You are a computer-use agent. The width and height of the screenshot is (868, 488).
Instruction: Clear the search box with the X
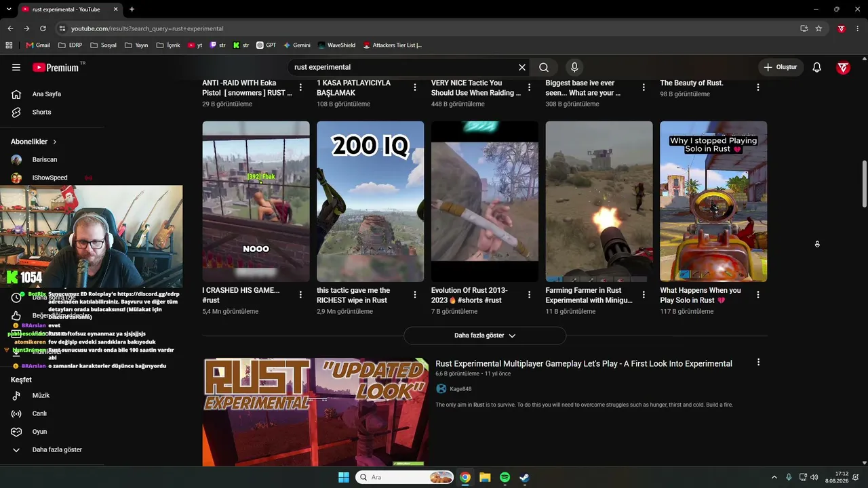(522, 67)
